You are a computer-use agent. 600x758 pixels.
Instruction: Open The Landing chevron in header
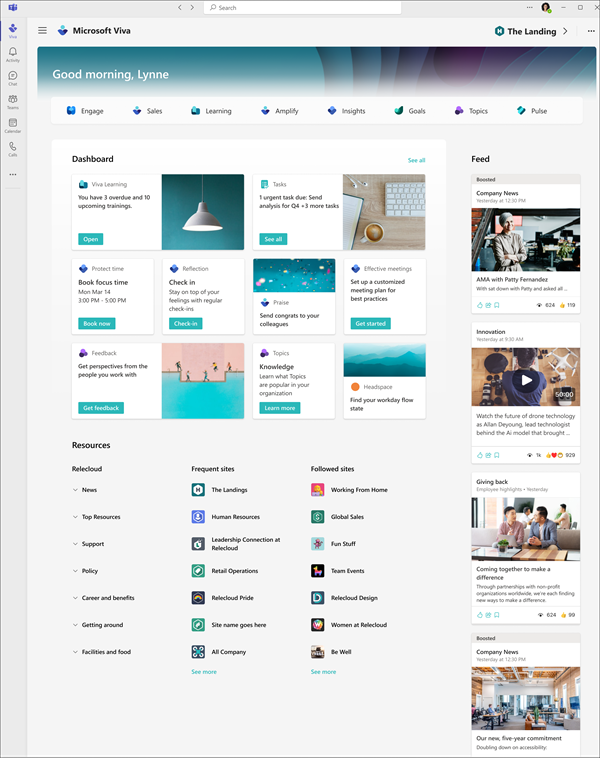(565, 31)
